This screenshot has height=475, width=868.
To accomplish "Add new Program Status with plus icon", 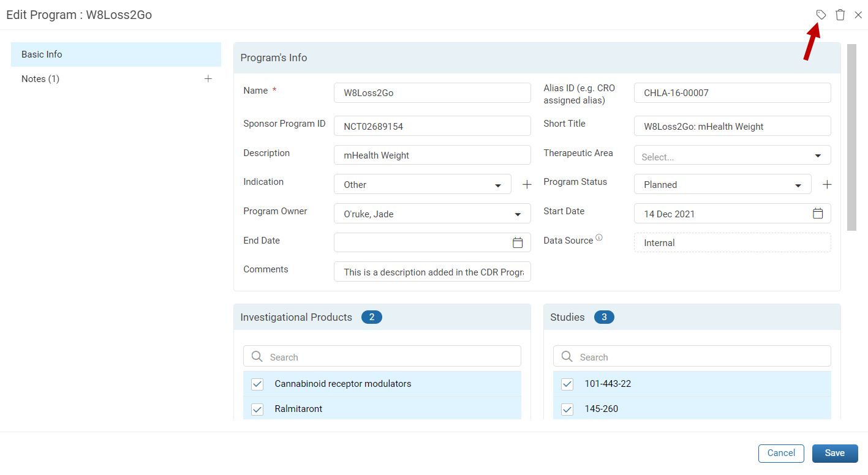I will [x=827, y=184].
